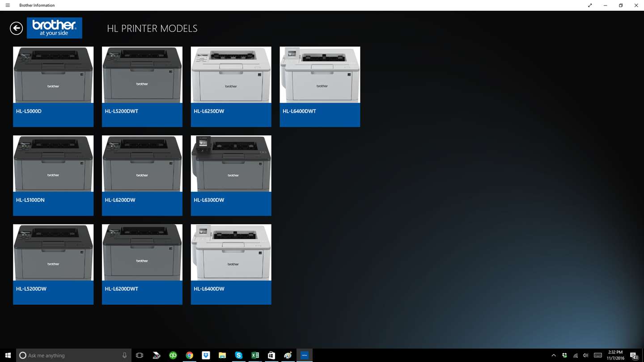Viewport: 644px width, 362px height.
Task: Minimize the Brother Information window
Action: (x=605, y=5)
